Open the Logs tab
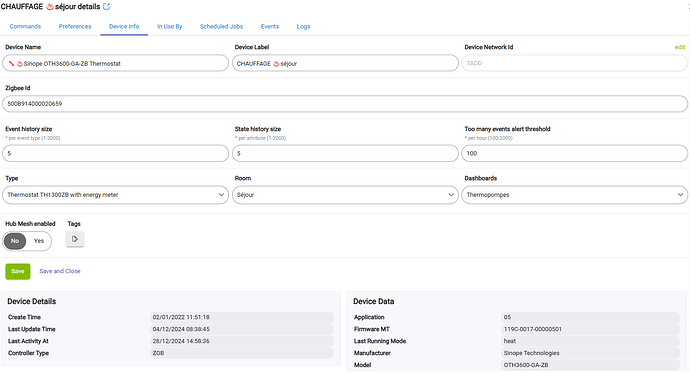 coord(303,26)
